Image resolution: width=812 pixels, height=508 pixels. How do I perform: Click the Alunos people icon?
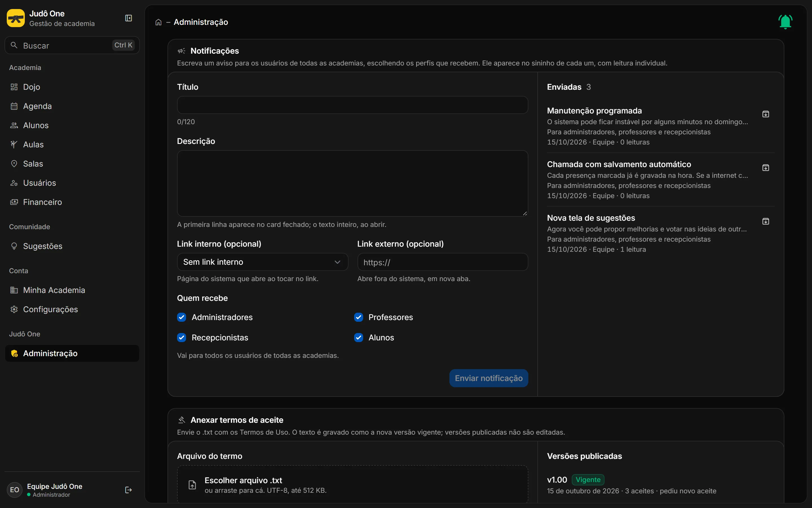tap(14, 125)
